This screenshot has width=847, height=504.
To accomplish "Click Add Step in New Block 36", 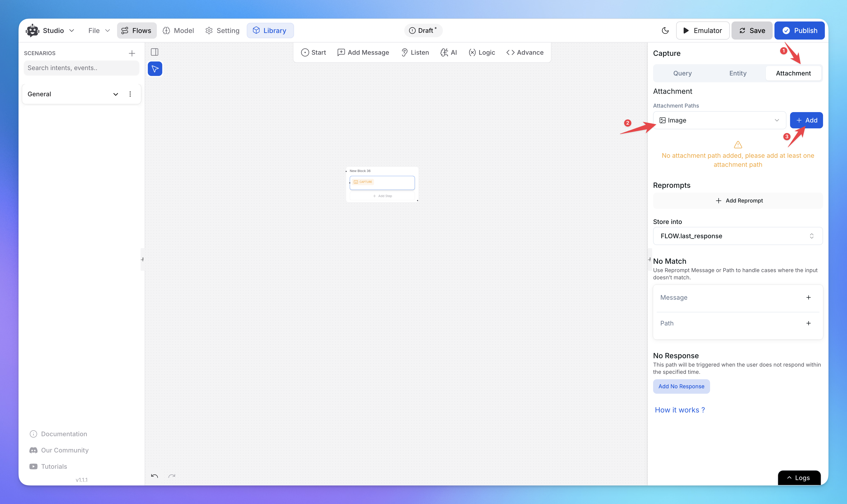I will 382,196.
